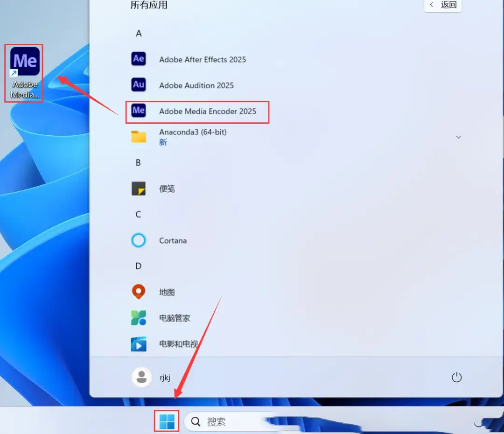The width and height of the screenshot is (504, 434).
Task: Click the letter D index header
Action: click(138, 266)
